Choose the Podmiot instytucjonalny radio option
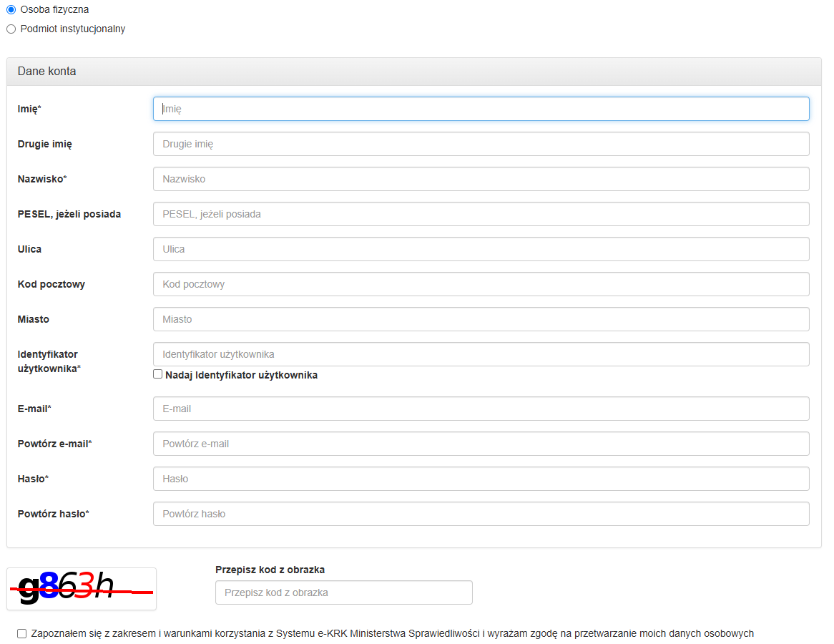The height and width of the screenshot is (644, 834). 11,29
